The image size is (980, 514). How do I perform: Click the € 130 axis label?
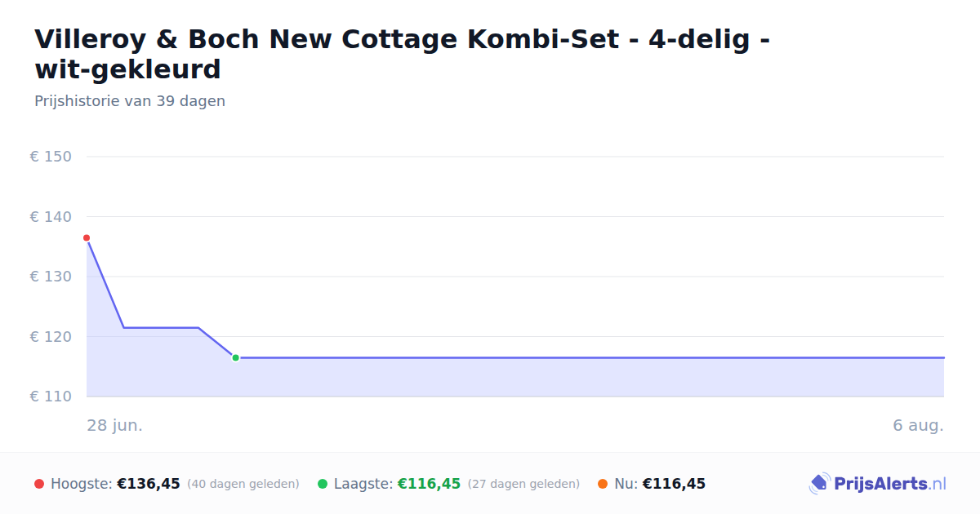[x=51, y=277]
